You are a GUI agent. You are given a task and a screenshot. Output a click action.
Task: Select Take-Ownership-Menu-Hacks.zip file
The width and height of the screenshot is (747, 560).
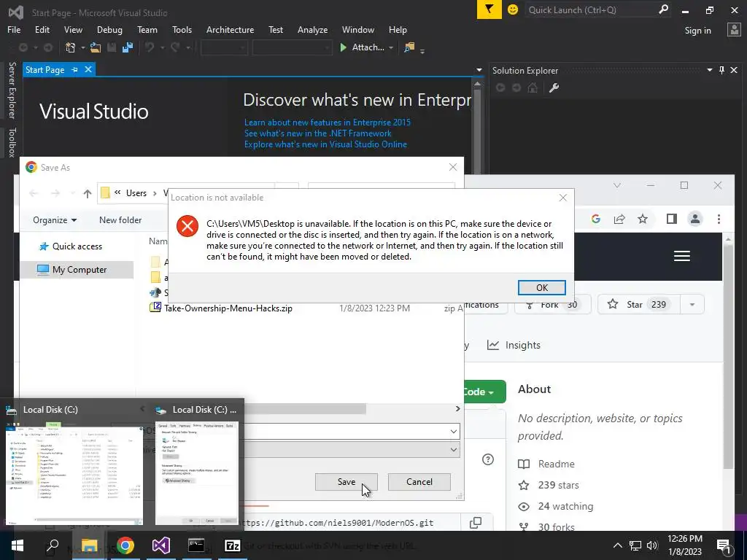click(x=228, y=308)
